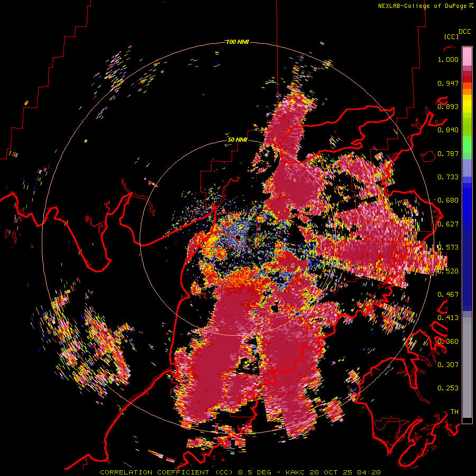
Task: Click the 0.893 scale value
Action: (448, 106)
